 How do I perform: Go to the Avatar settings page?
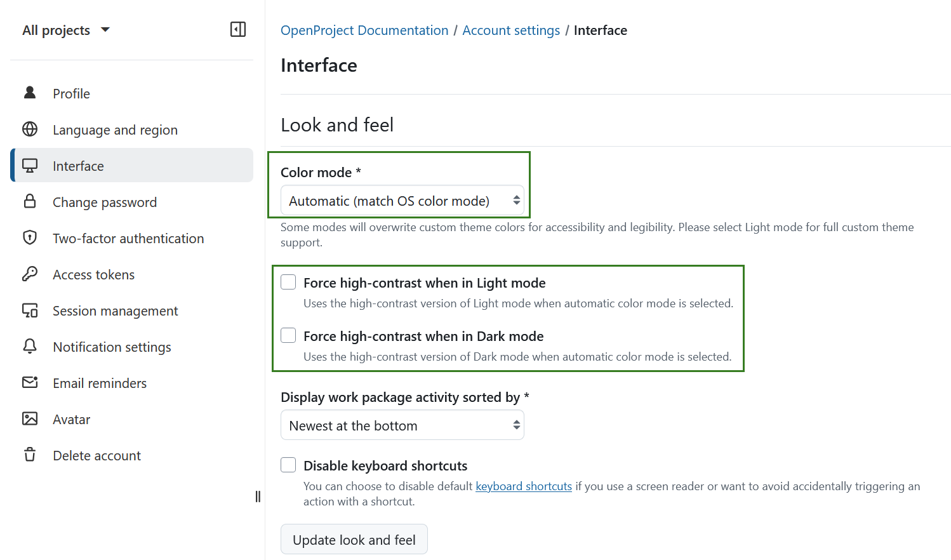[71, 420]
